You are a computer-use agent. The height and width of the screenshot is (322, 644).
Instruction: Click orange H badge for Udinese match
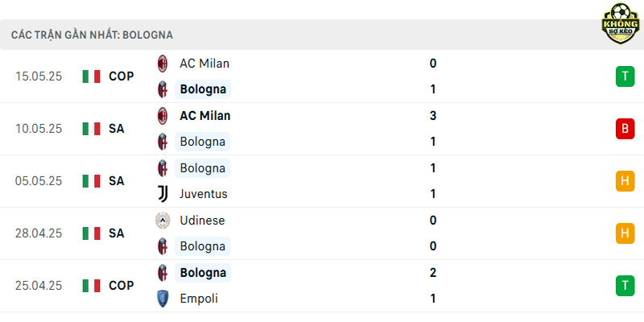625,233
